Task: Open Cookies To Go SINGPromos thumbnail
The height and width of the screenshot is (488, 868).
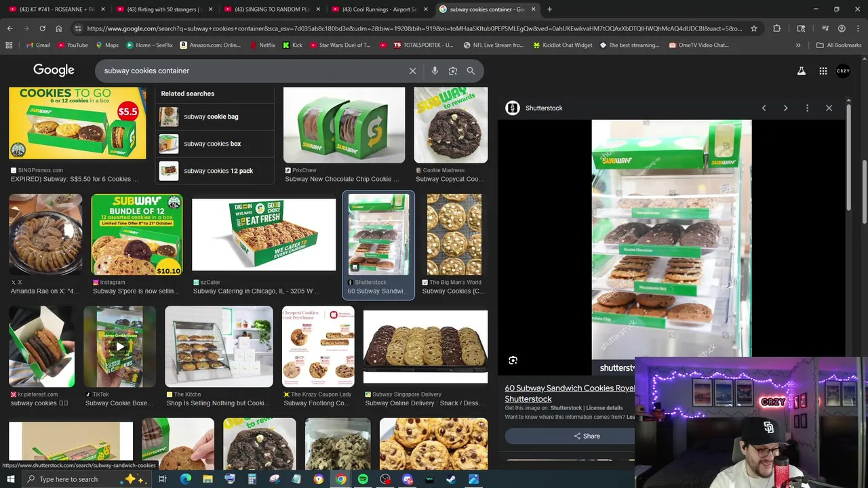Action: tap(77, 123)
